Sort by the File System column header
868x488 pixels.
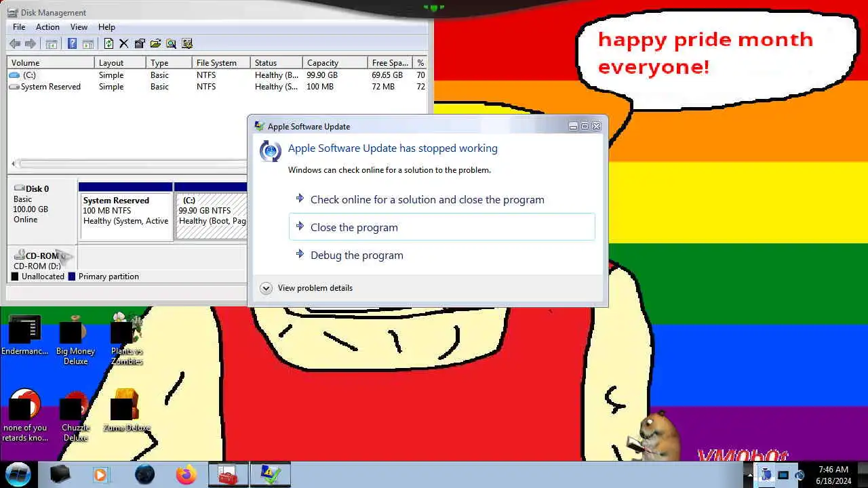coord(221,62)
